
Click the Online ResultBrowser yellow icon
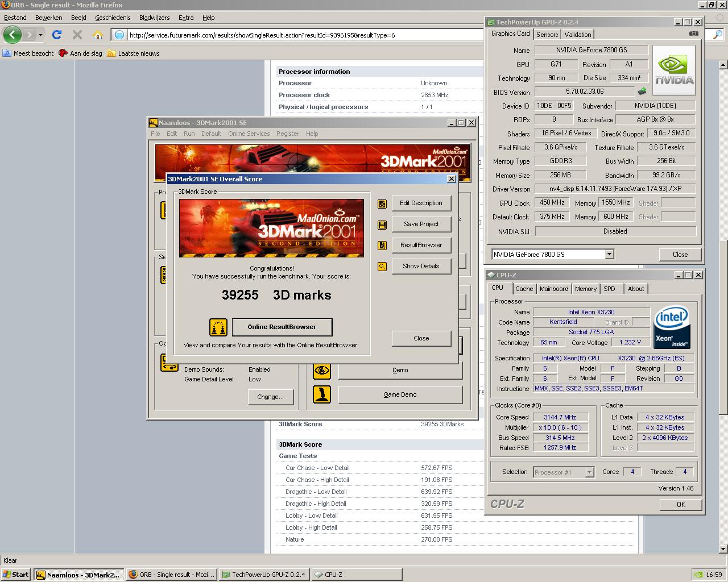pyautogui.click(x=218, y=327)
